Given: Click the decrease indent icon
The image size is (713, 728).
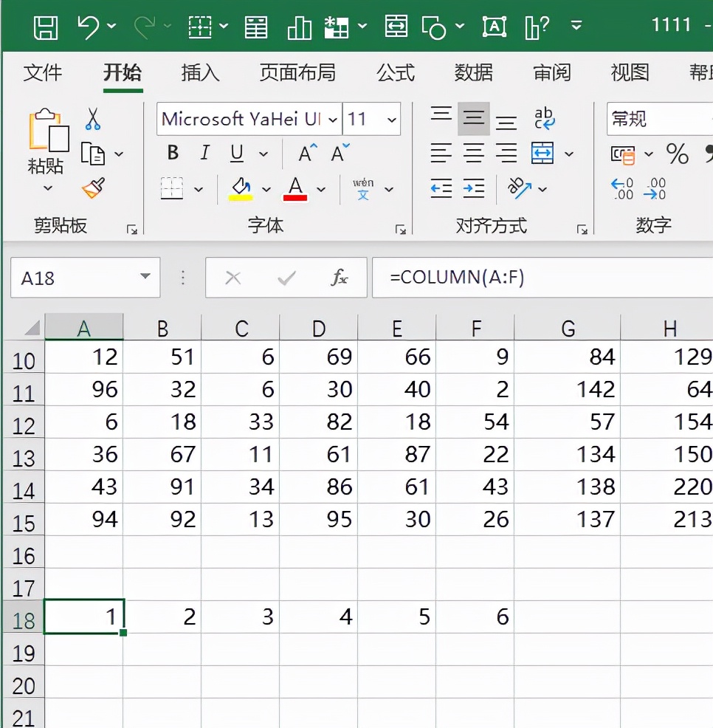Looking at the screenshot, I should [x=441, y=188].
